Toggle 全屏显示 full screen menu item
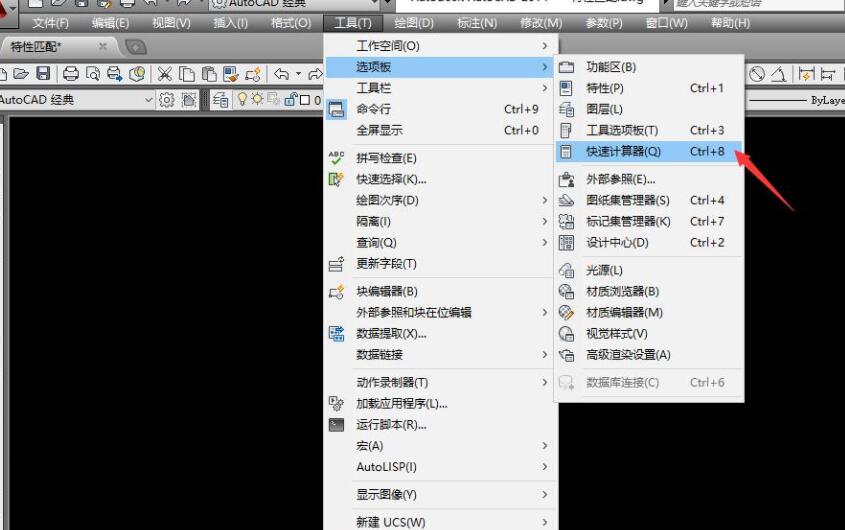Image resolution: width=845 pixels, height=530 pixels. coord(441,130)
